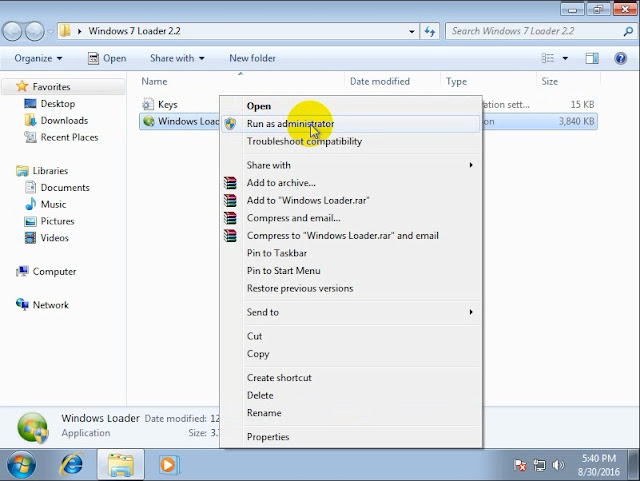
Task: Open the Help question mark icon
Action: coord(620,58)
